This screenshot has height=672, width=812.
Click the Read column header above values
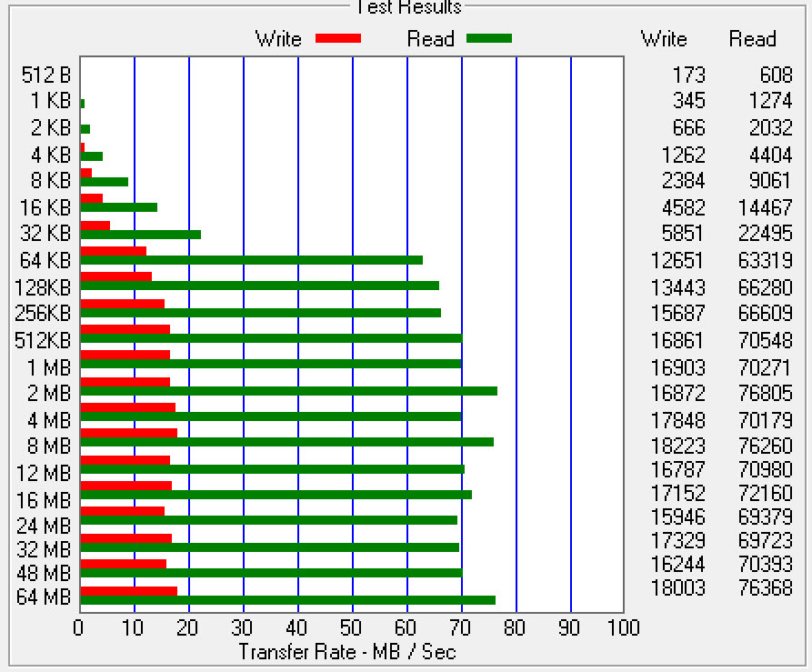pyautogui.click(x=752, y=39)
